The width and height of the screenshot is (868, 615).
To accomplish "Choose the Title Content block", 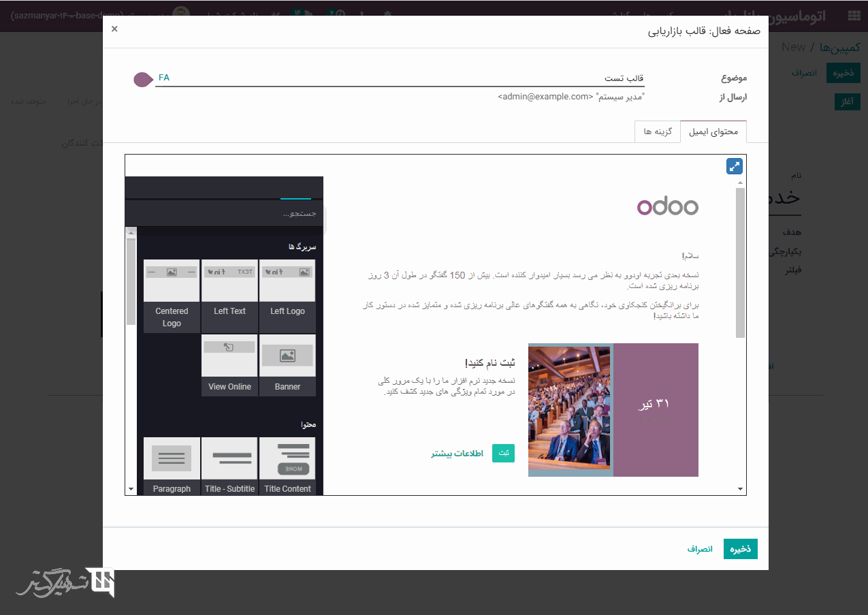I will 287,466.
